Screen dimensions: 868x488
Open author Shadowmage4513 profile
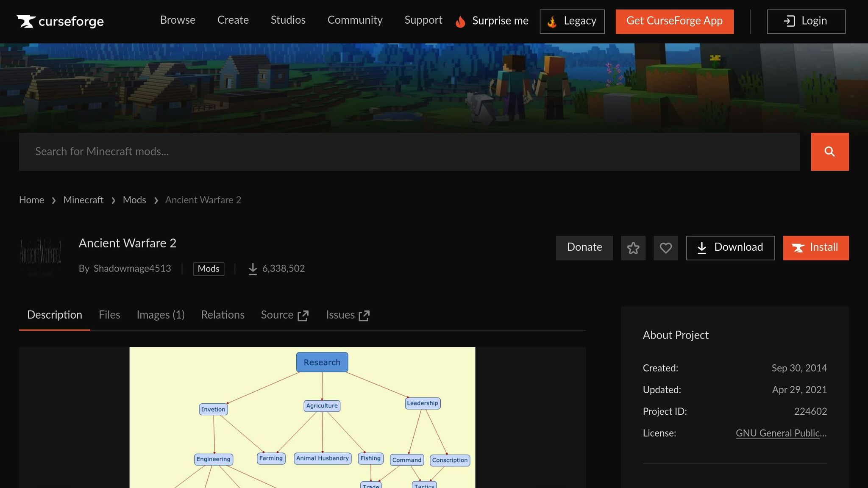tap(132, 269)
